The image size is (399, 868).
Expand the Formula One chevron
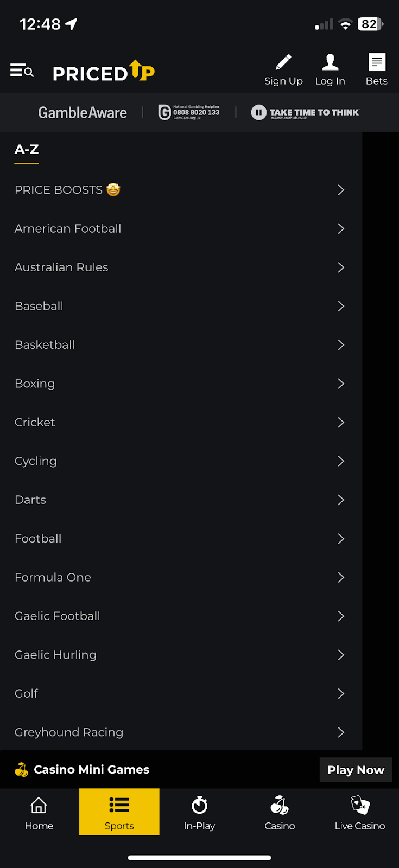(341, 577)
